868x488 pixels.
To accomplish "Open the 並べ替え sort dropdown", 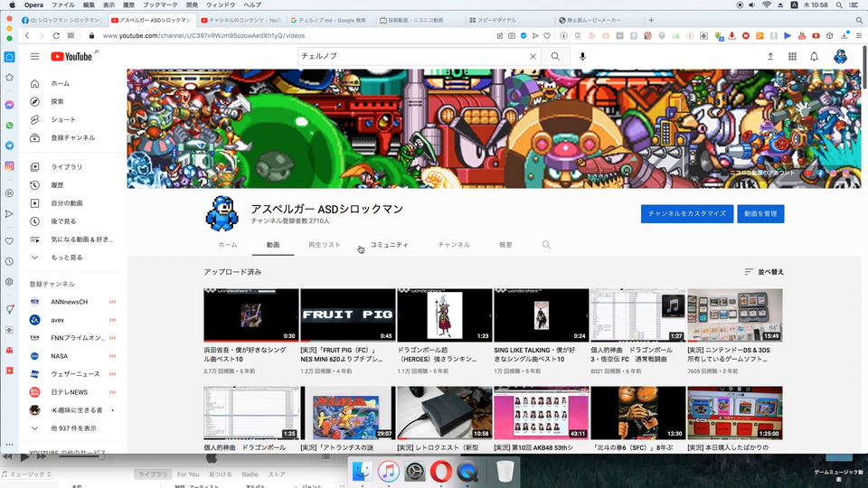I will pos(764,272).
